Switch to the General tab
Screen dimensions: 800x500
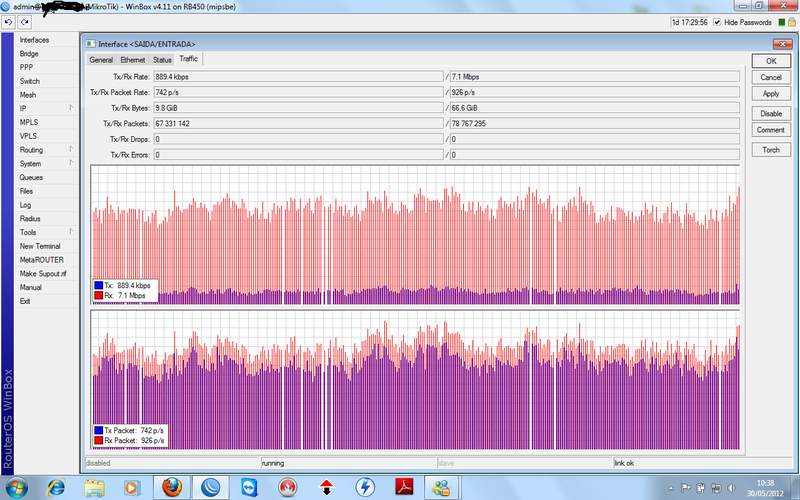[101, 60]
